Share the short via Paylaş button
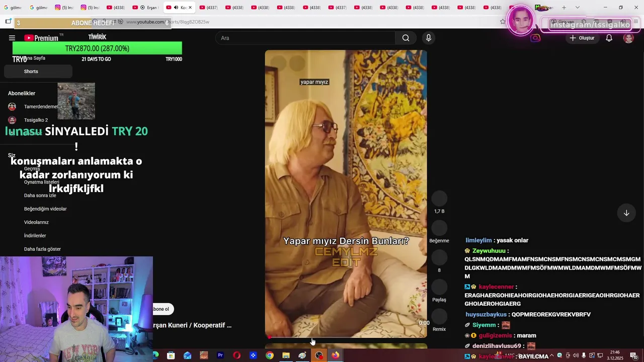This screenshot has height=362, width=644. (x=439, y=287)
